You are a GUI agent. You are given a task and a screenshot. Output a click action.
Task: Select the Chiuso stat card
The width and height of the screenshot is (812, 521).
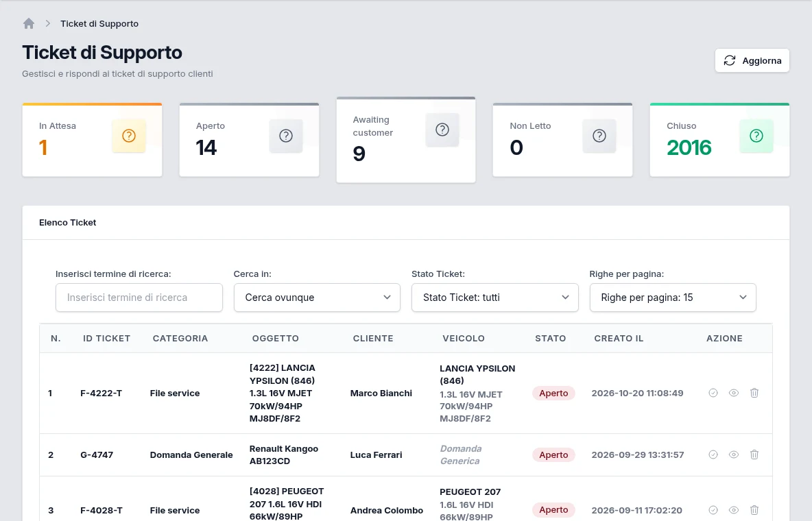(720, 140)
